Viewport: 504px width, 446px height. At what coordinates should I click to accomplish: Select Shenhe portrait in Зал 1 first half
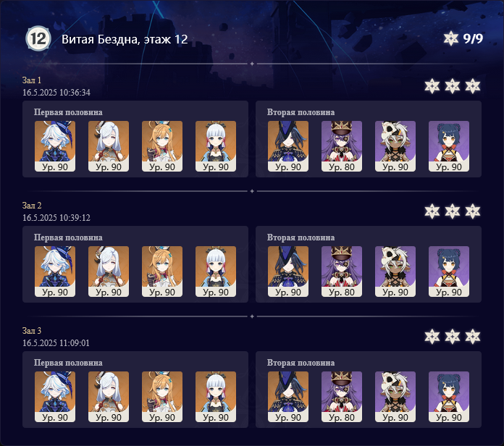coord(109,146)
